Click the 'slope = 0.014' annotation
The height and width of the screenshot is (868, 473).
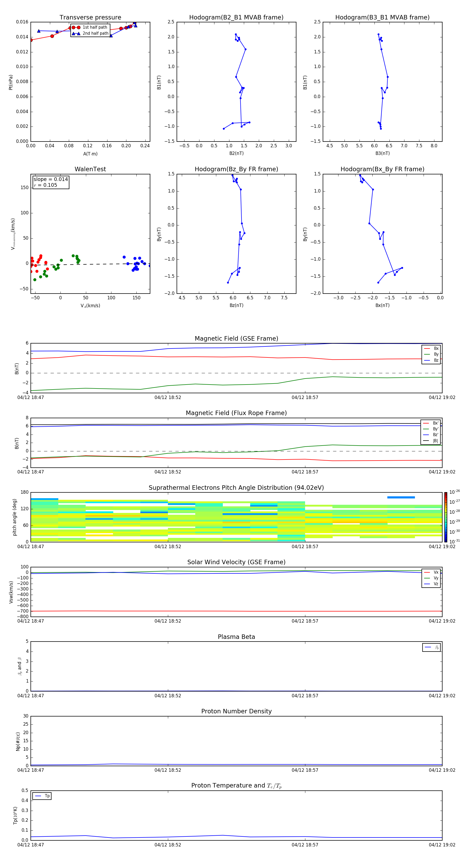tap(50, 179)
